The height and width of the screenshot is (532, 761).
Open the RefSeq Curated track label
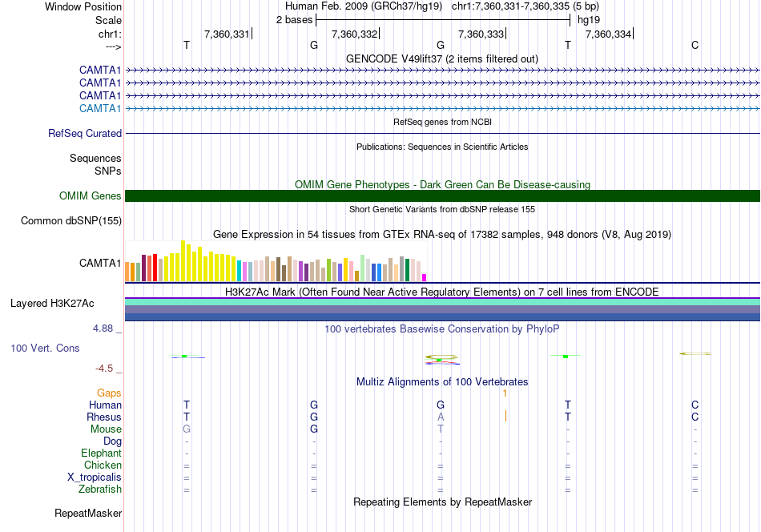[85, 133]
